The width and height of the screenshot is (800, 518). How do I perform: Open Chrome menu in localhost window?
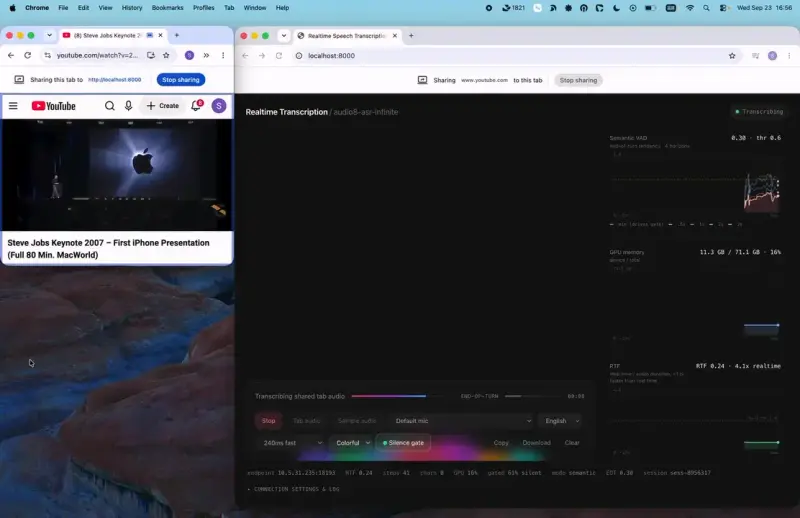[789, 56]
